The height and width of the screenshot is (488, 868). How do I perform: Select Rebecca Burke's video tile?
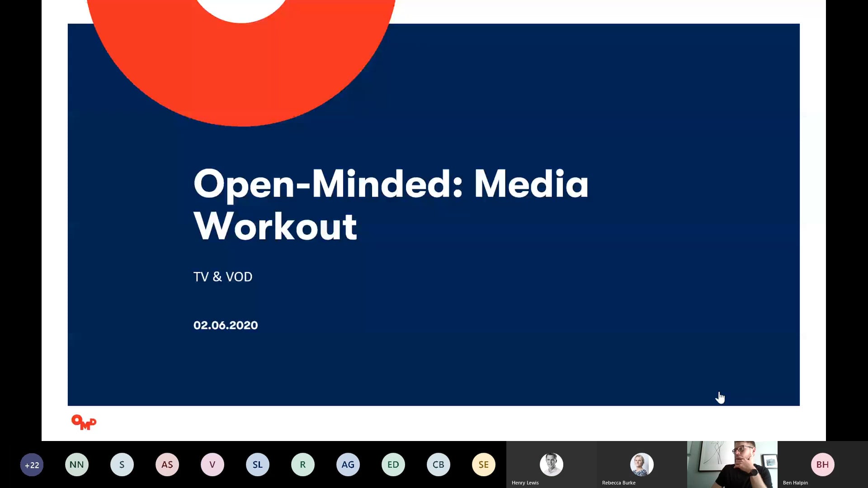641,464
